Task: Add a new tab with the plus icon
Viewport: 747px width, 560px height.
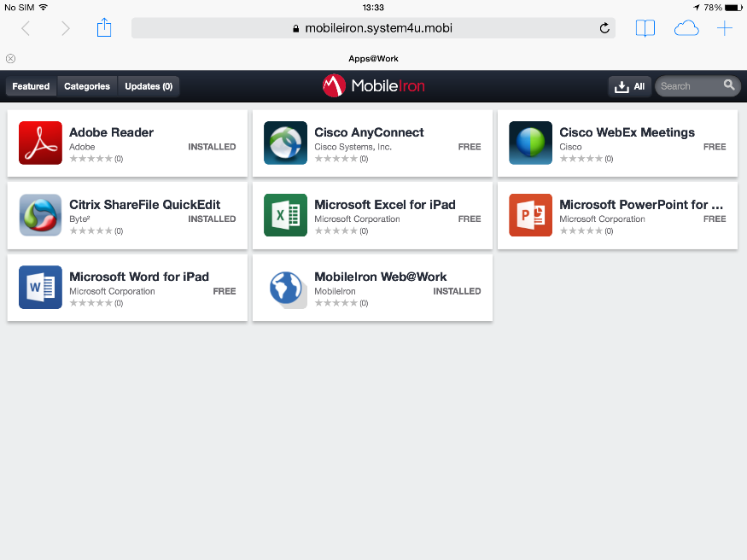Action: (724, 28)
